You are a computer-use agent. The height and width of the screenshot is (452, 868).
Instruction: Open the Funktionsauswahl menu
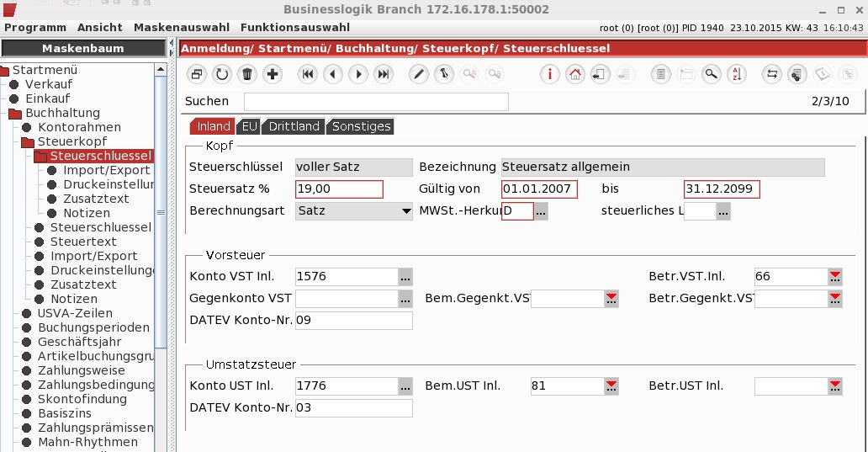pos(295,27)
